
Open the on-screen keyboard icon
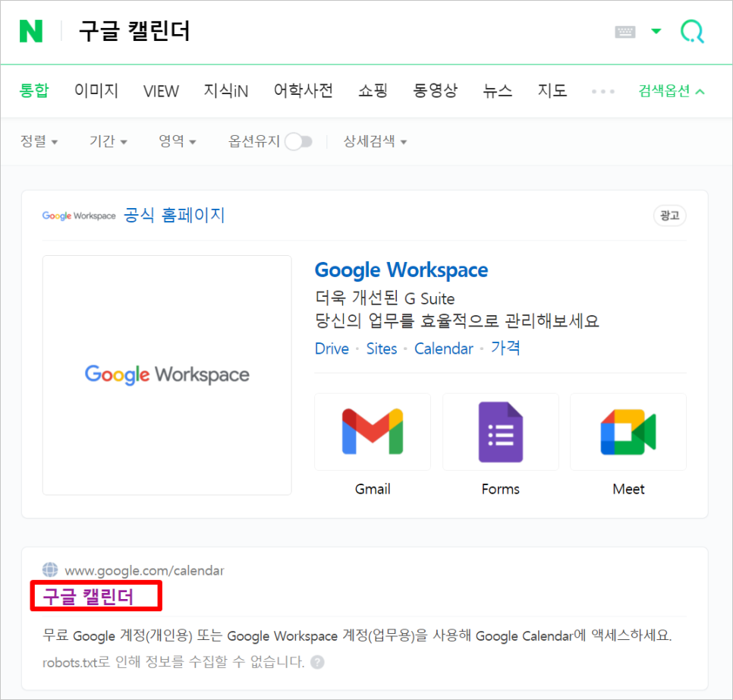pos(625,32)
